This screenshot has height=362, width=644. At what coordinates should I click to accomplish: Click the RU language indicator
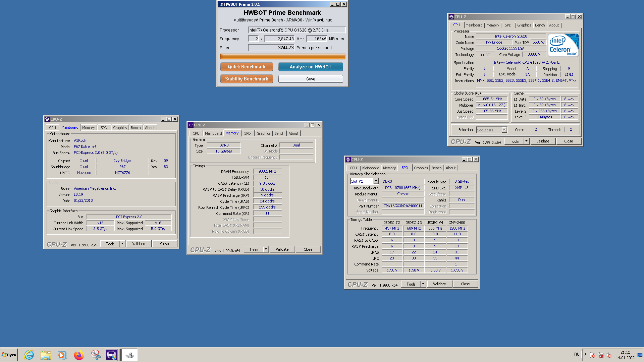tap(577, 354)
